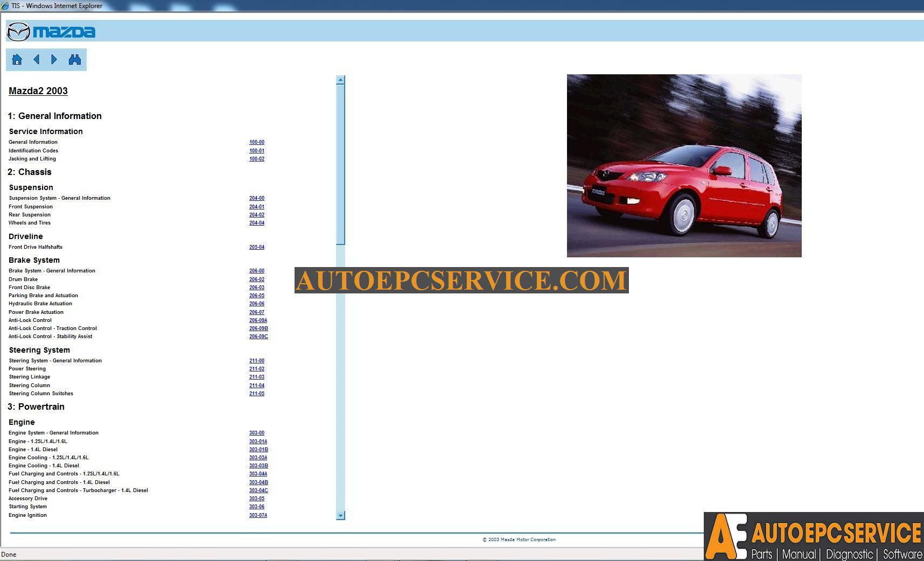This screenshot has width=924, height=561.
Task: Open section link 204-04
Action: 257,223
